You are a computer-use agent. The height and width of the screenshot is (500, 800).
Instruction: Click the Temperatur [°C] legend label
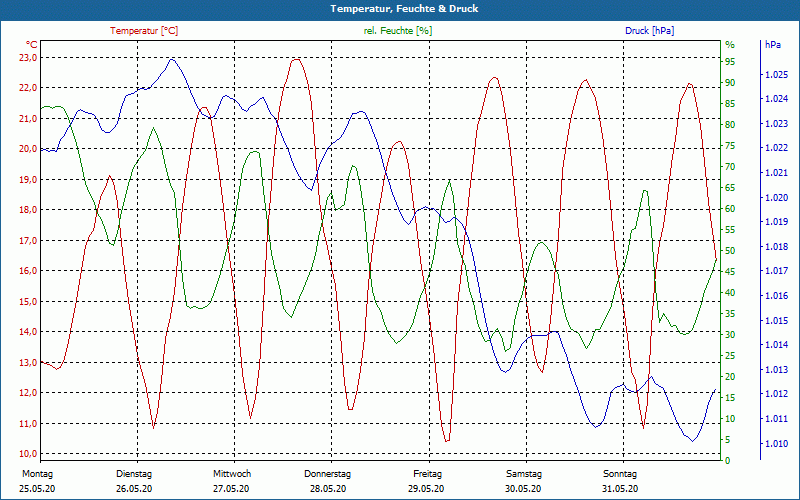coord(144,31)
